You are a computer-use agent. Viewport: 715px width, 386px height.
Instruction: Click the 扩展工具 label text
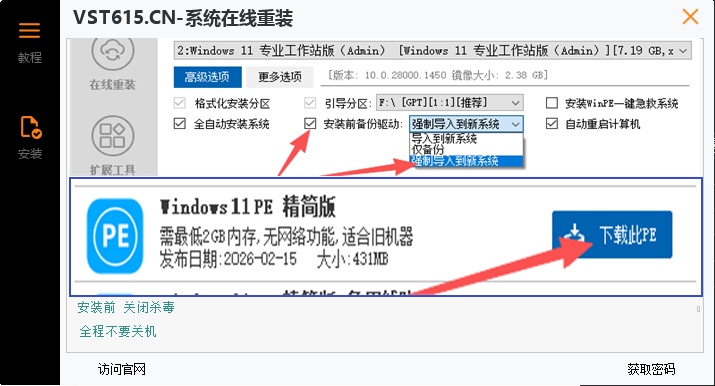tap(113, 170)
